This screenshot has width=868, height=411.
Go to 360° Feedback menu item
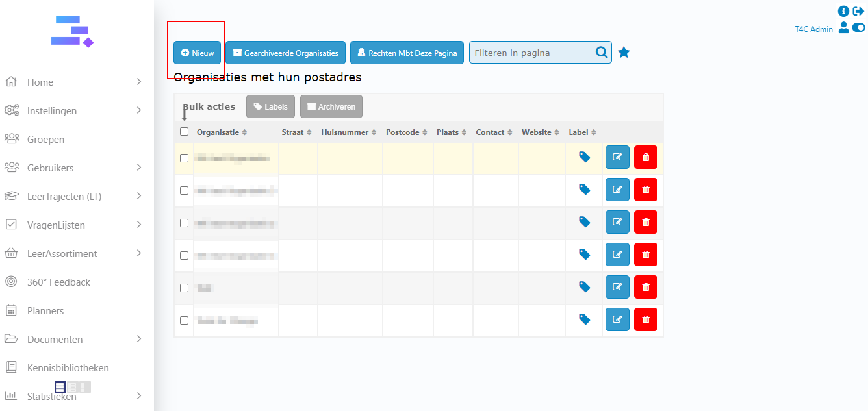pyautogui.click(x=58, y=282)
